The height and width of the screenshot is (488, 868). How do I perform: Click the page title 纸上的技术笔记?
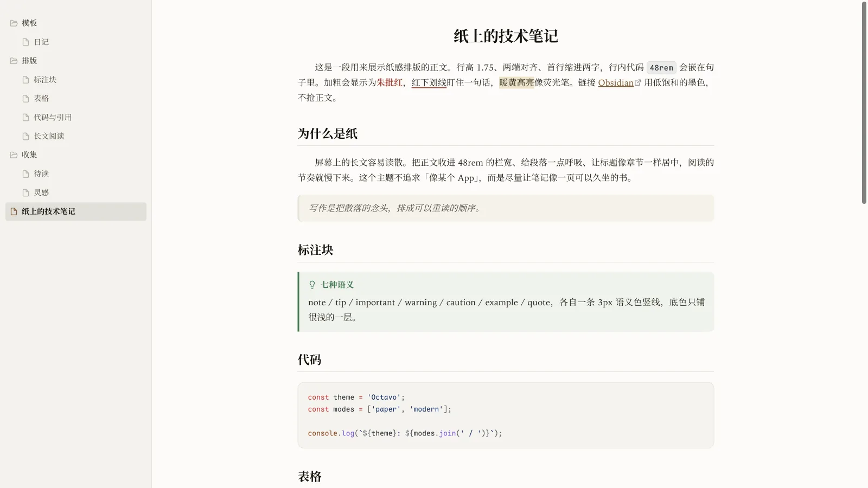pos(506,36)
